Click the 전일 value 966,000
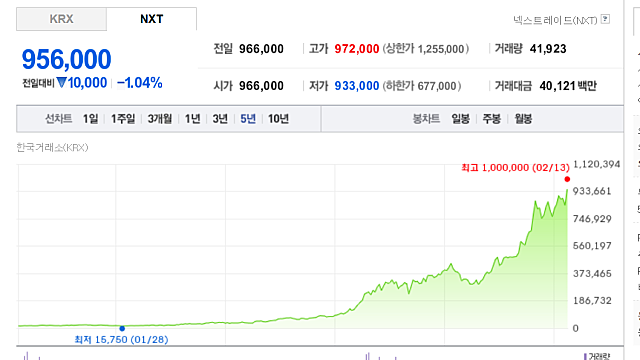The image size is (640, 360). pyautogui.click(x=261, y=49)
